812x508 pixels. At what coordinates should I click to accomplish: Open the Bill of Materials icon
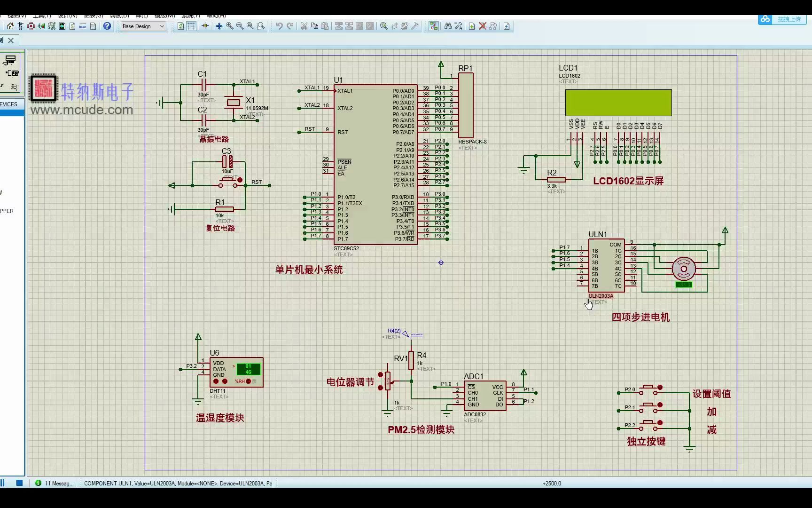(72, 26)
